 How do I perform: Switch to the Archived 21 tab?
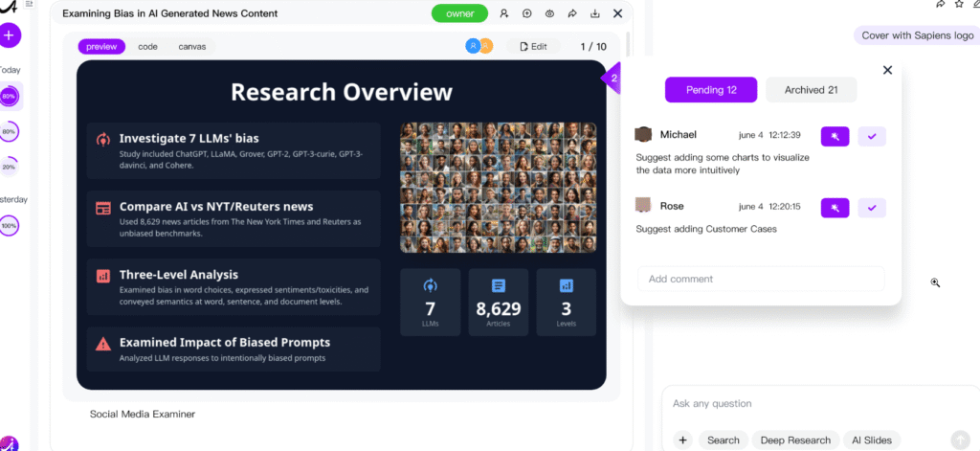(x=811, y=90)
